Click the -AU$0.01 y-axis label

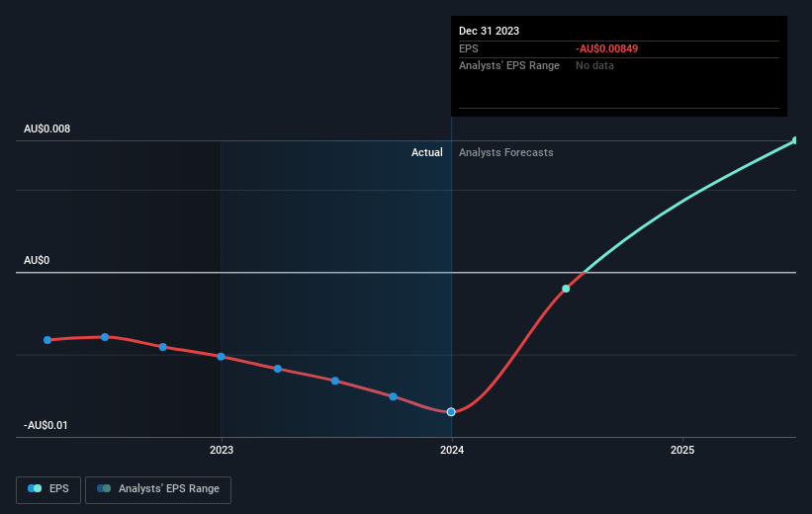(x=45, y=425)
